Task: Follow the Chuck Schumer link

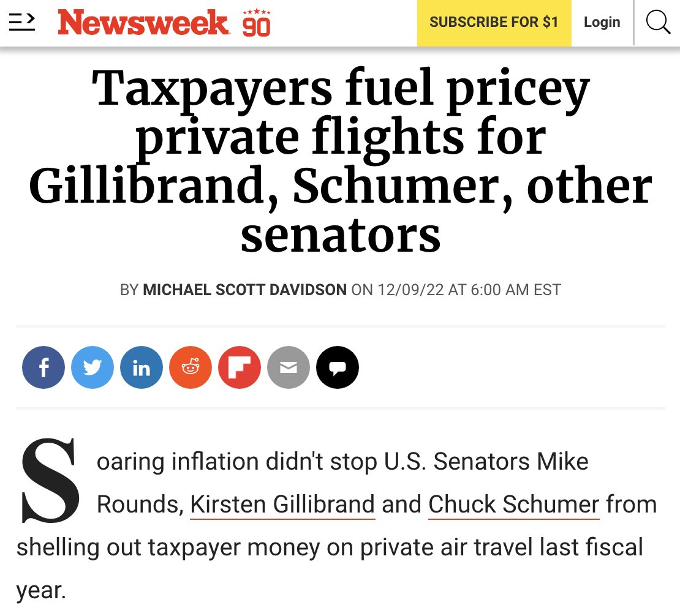Action: (x=513, y=505)
